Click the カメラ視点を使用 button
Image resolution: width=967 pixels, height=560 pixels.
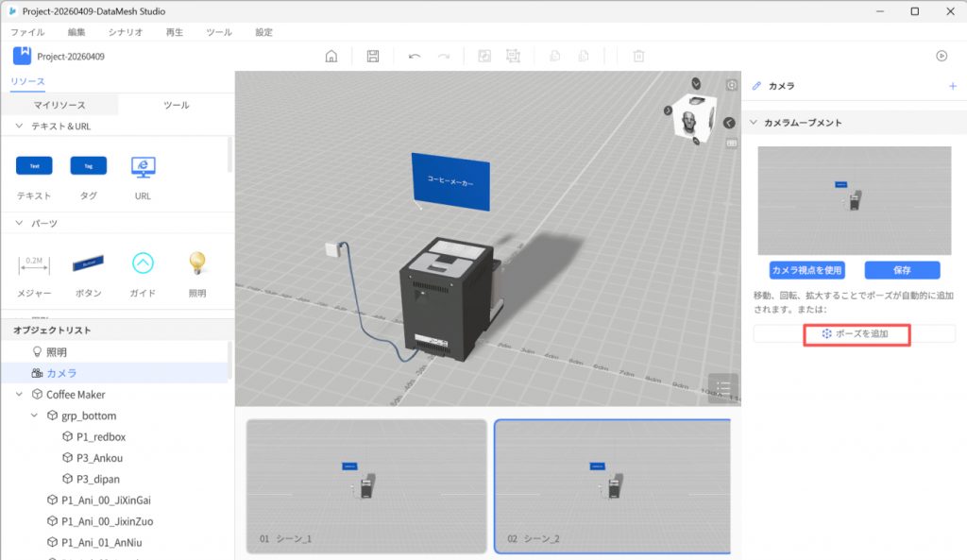[806, 270]
